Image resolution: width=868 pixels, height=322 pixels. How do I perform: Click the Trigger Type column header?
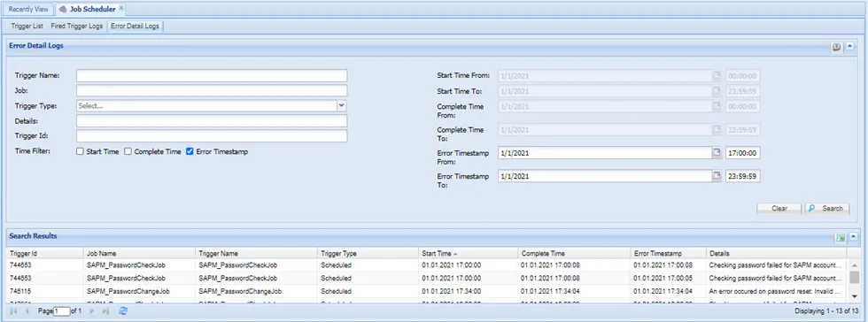(368, 253)
